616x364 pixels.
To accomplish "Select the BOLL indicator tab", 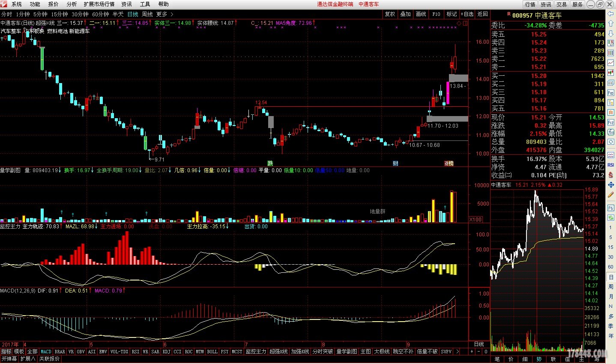I will pos(212,352).
